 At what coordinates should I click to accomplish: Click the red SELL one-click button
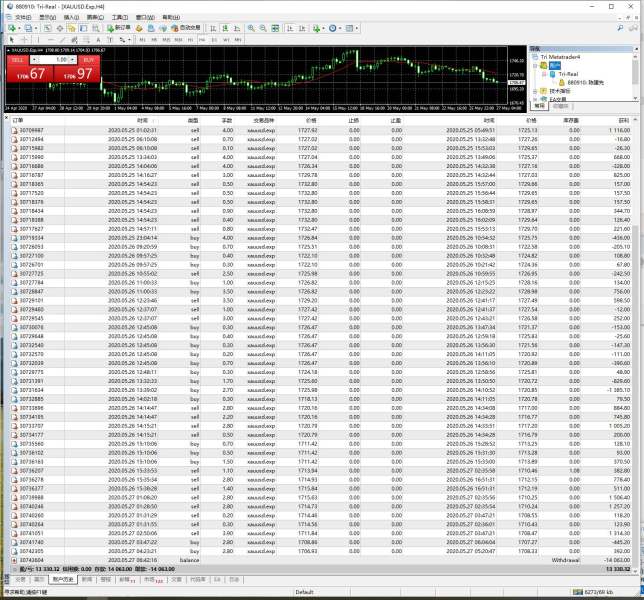point(17,60)
